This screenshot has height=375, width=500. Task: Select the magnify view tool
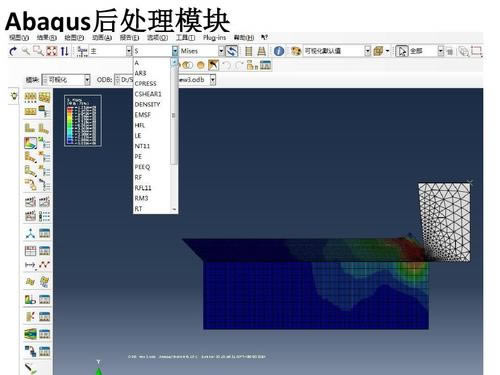click(26, 51)
